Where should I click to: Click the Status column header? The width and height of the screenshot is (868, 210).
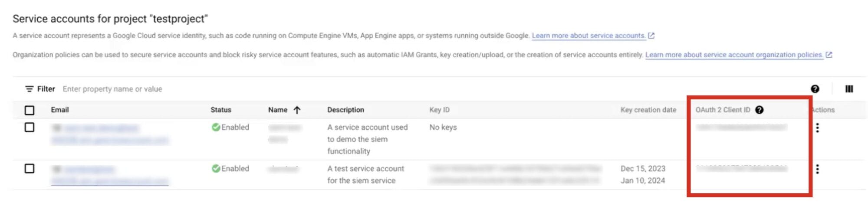pos(221,110)
